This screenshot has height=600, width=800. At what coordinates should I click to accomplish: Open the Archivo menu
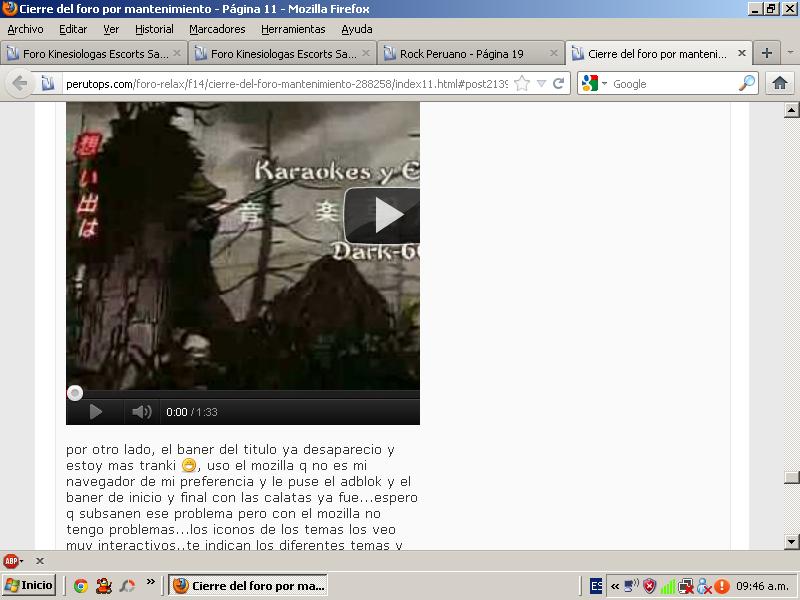(25, 29)
